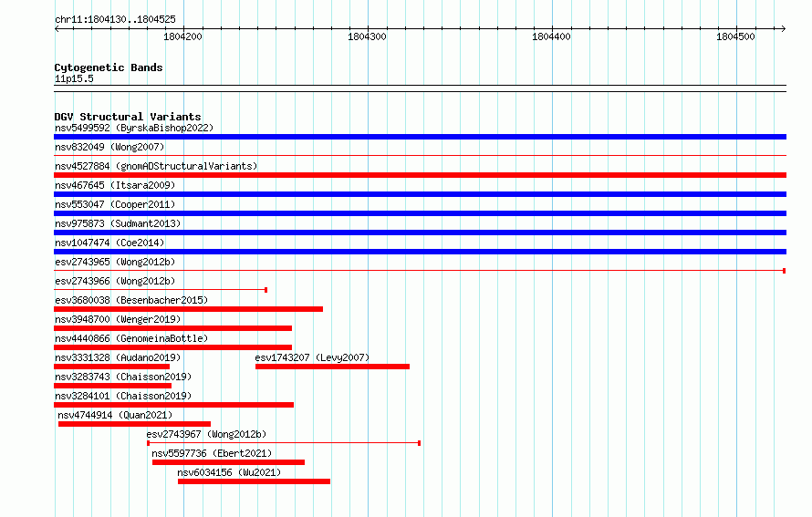Open nsv3284101 (Chaisson2019) label
Image resolution: width=812 pixels, height=517 pixels.
point(123,396)
